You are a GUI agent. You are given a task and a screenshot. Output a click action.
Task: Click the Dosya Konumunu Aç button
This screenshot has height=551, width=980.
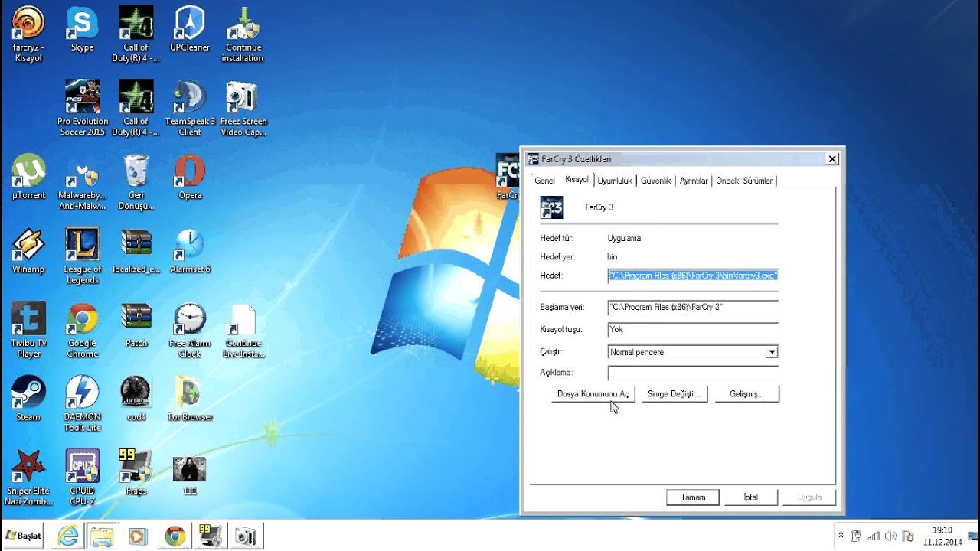click(593, 394)
